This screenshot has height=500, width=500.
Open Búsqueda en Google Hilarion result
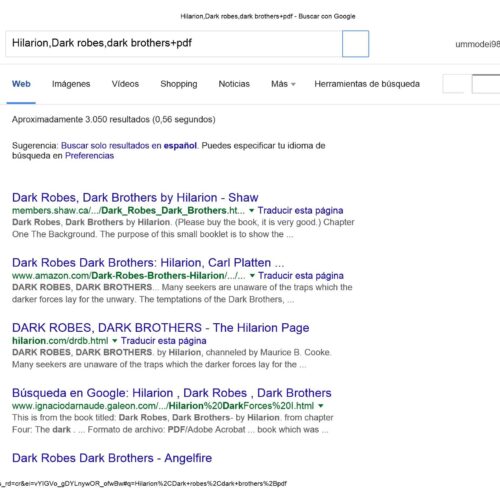point(172,393)
